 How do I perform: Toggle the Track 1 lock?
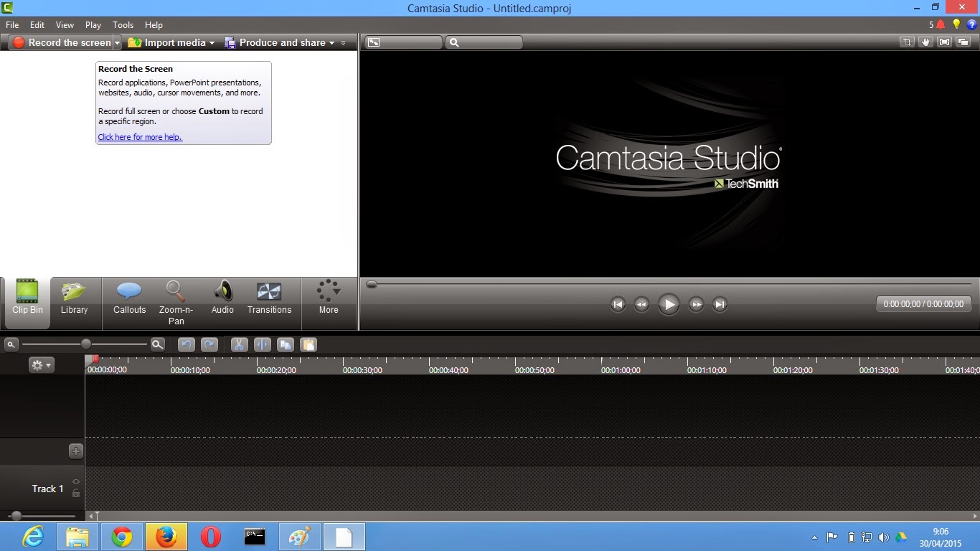click(x=76, y=493)
